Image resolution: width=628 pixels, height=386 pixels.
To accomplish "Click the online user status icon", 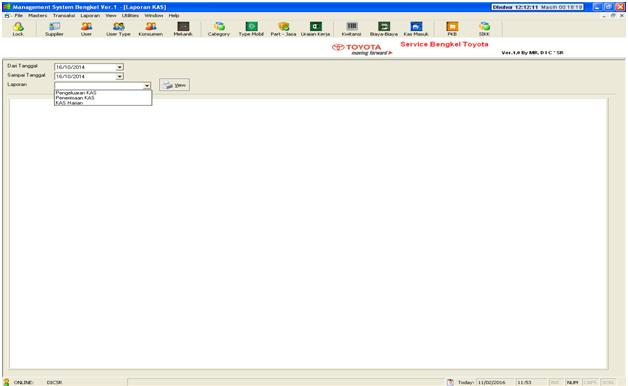I will (x=6, y=382).
